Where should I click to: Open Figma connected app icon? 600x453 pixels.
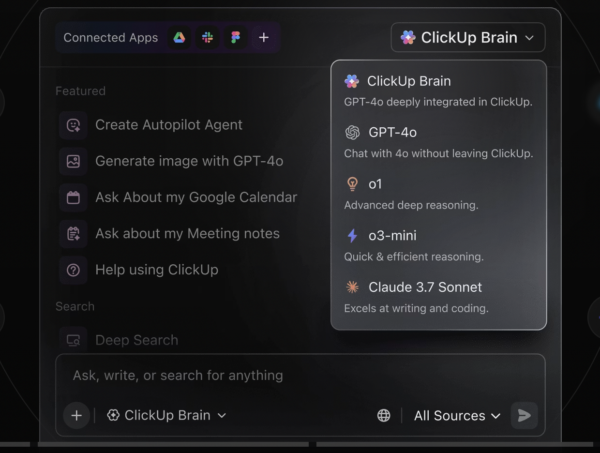(236, 37)
